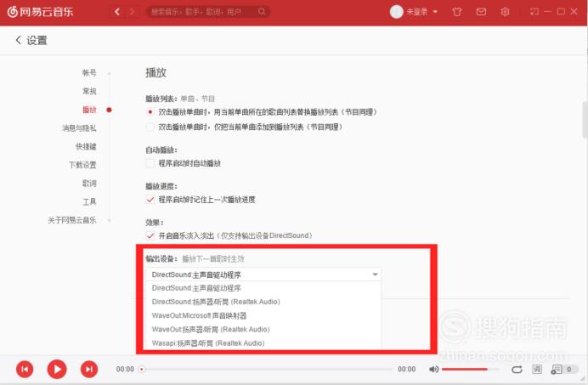Viewport: 588px width, 385px height.
Task: Choose replace playlist on double-click radio
Action: (x=150, y=112)
